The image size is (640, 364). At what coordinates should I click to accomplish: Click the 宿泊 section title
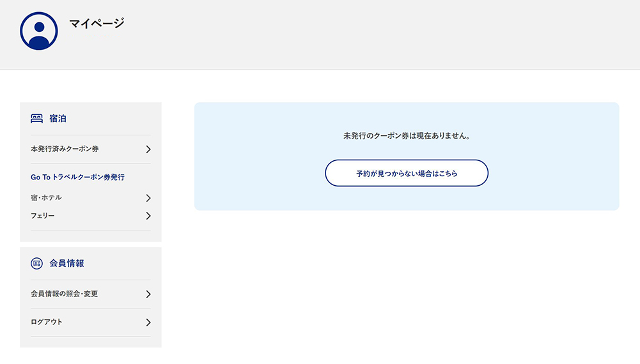[x=58, y=119]
